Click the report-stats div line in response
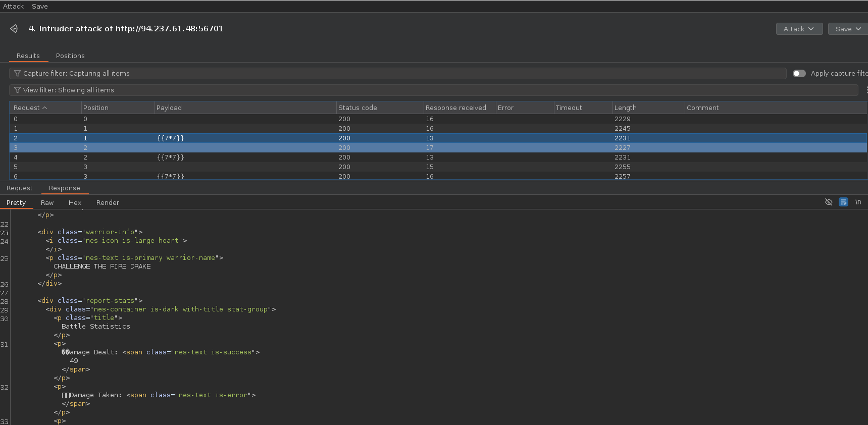Image resolution: width=868 pixels, height=425 pixels. coord(90,301)
